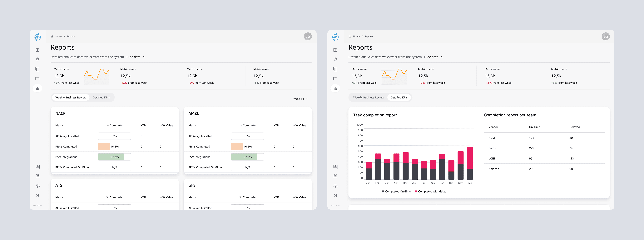The width and height of the screenshot is (644, 240).
Task: Click the add comment feedback icon in left sidebar
Action: 37,167
